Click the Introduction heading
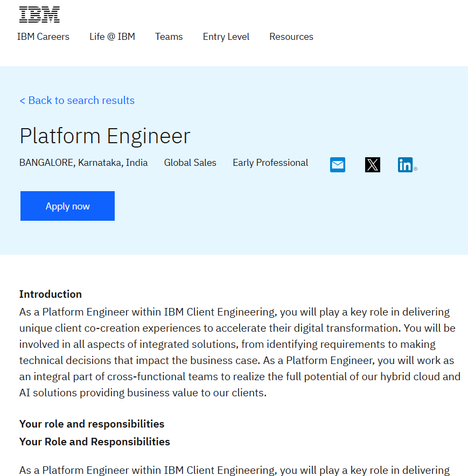Screen dimensions: 468x476 (x=51, y=294)
